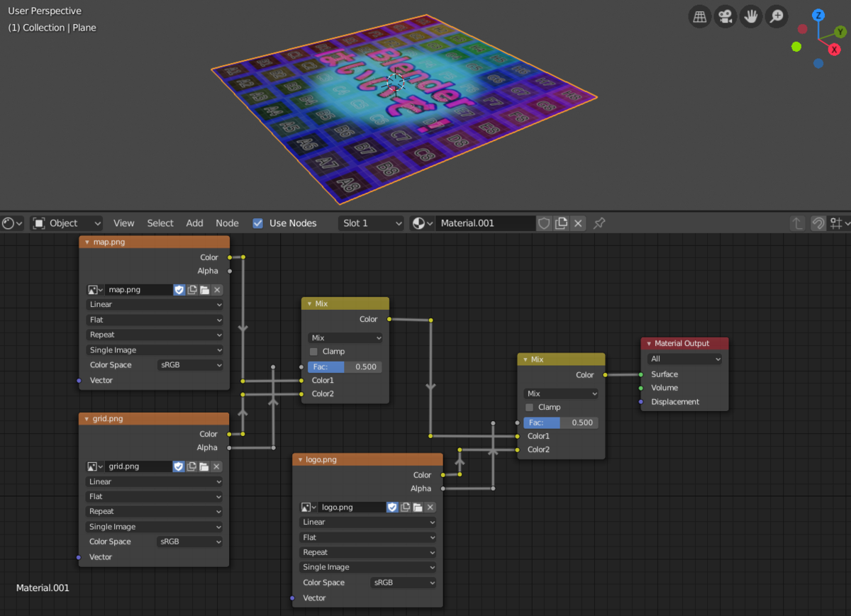Toggle the pin icon in node editor header
The width and height of the screenshot is (851, 616).
pos(599,223)
